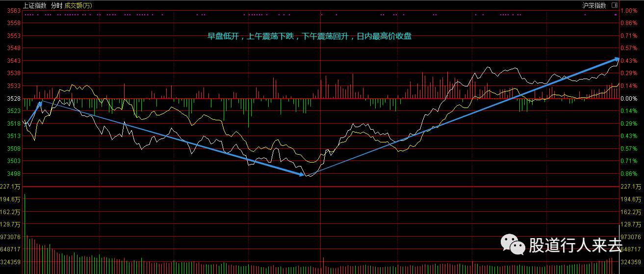Click the arrowhead at the intraday low point
This screenshot has height=274, width=644.
coord(302,174)
